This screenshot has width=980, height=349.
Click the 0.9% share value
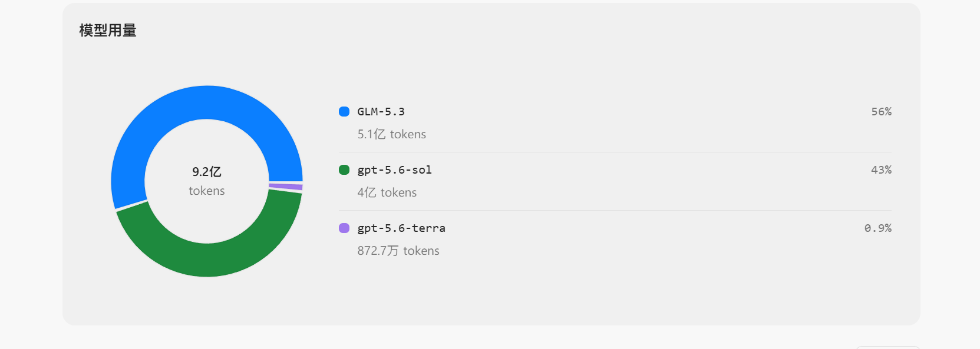coord(877,228)
